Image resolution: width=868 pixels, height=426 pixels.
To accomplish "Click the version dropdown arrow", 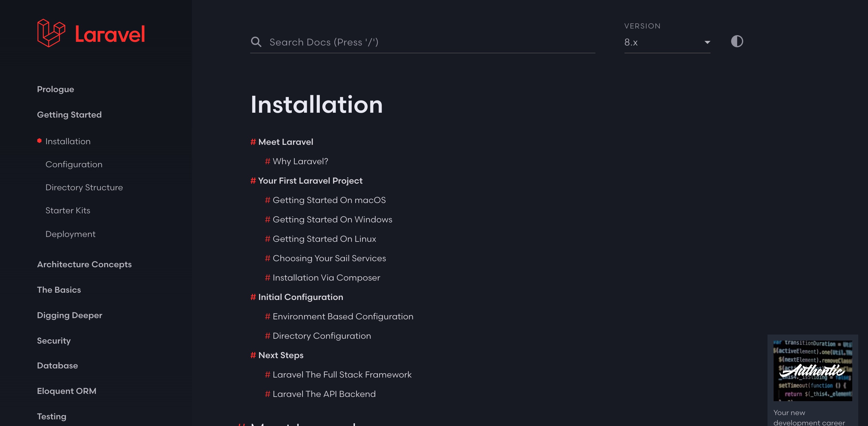I will pyautogui.click(x=707, y=42).
